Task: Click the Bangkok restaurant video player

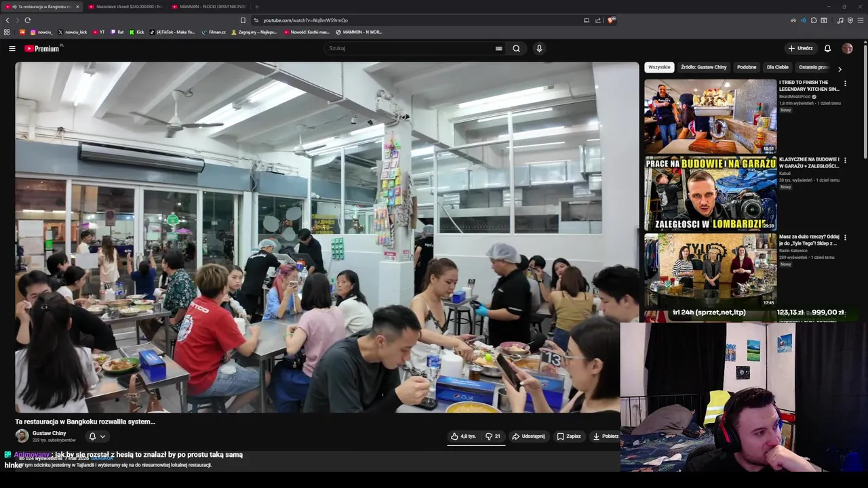Action: tap(327, 237)
